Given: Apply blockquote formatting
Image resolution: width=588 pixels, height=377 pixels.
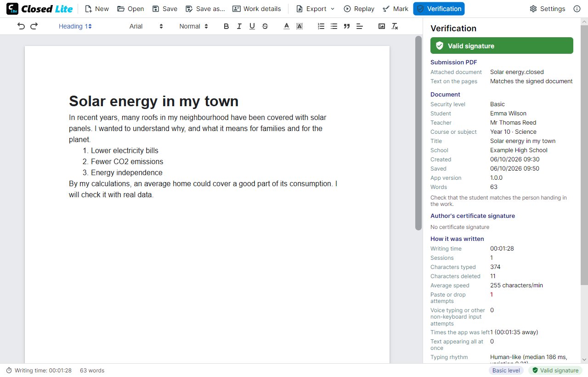Looking at the screenshot, I should [x=347, y=26].
